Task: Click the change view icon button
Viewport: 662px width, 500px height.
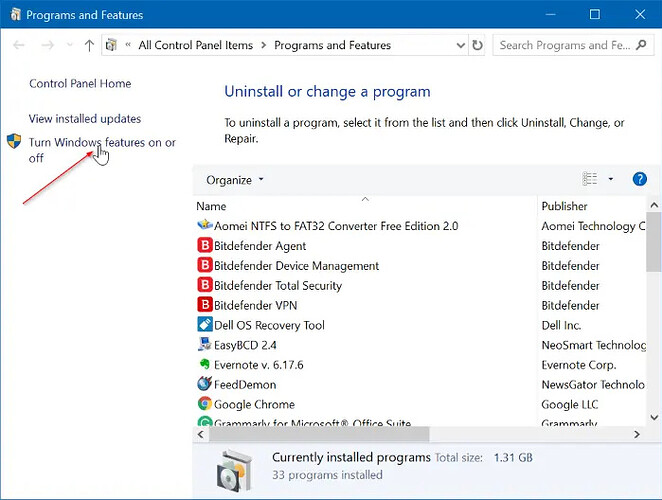Action: [590, 179]
